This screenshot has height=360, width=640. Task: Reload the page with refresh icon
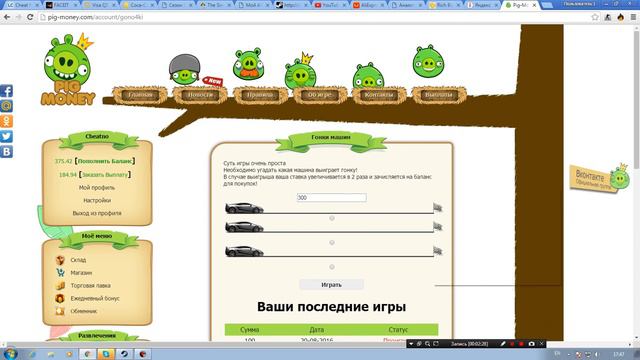(x=30, y=17)
